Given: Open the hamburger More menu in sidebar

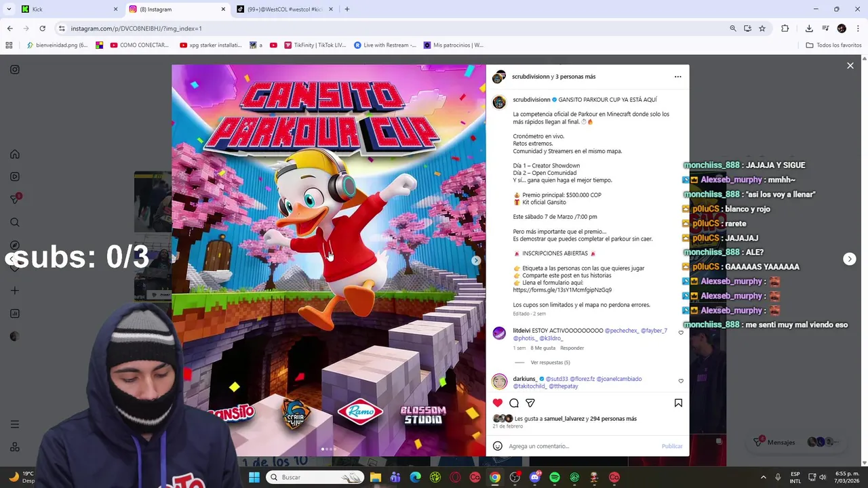Looking at the screenshot, I should [15, 424].
